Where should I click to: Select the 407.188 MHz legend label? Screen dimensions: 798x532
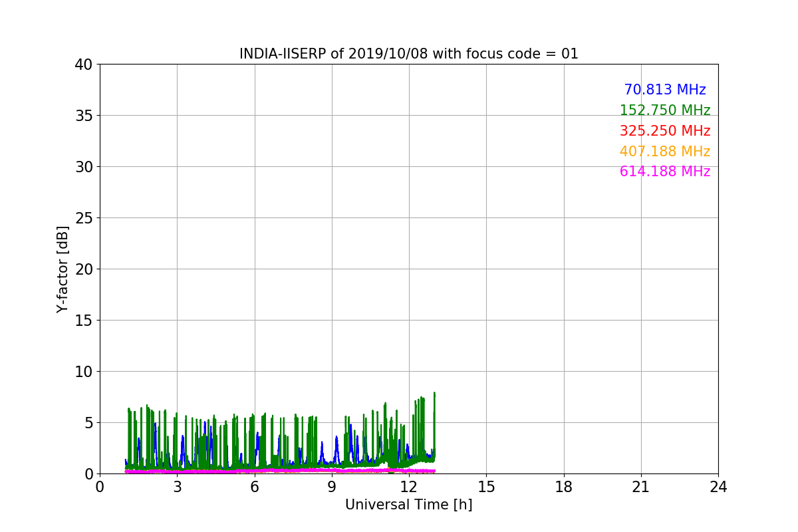click(x=665, y=152)
